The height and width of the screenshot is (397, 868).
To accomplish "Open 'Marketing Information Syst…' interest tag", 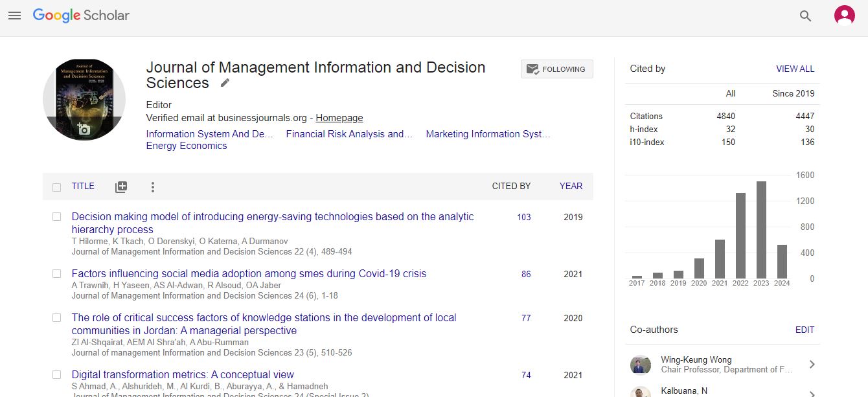I will coord(488,134).
